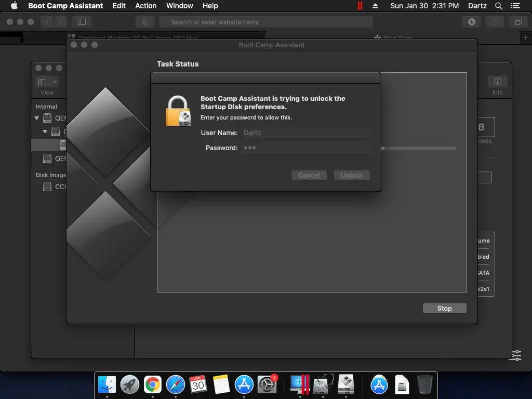532x399 pixels.
Task: Collapse the first QEMU disk in sidebar
Action: tap(37, 118)
